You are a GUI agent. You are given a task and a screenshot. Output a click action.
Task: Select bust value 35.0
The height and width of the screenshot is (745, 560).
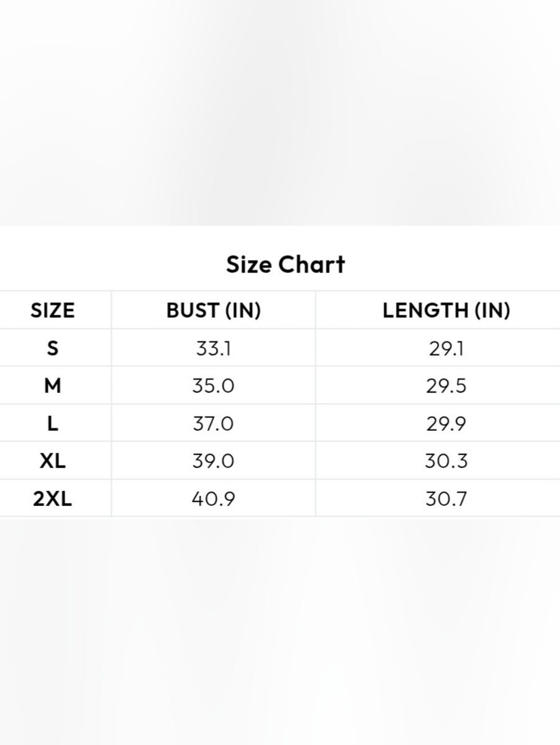click(213, 386)
